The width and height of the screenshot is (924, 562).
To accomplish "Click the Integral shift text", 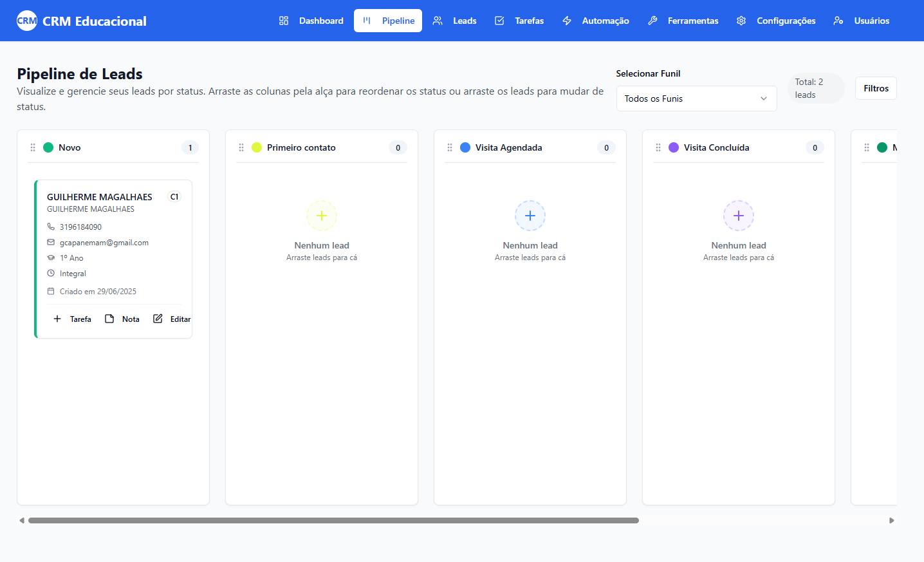I will [x=73, y=274].
